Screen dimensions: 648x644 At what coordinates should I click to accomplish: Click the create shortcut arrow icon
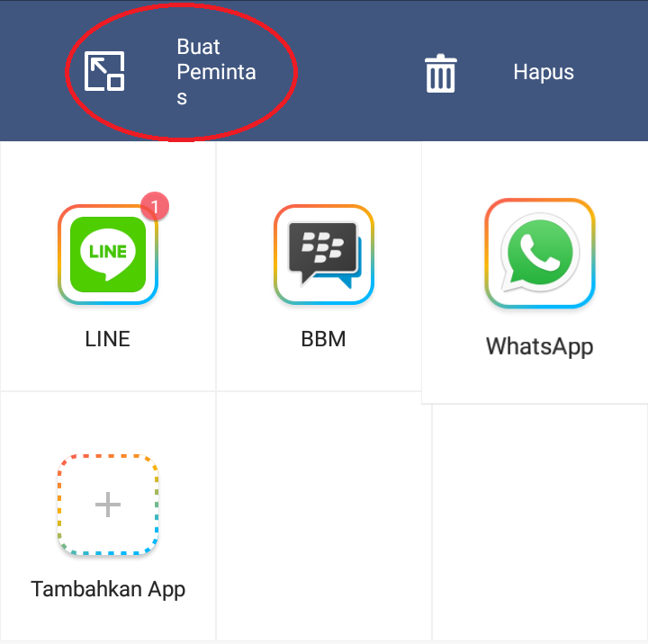coord(104,71)
